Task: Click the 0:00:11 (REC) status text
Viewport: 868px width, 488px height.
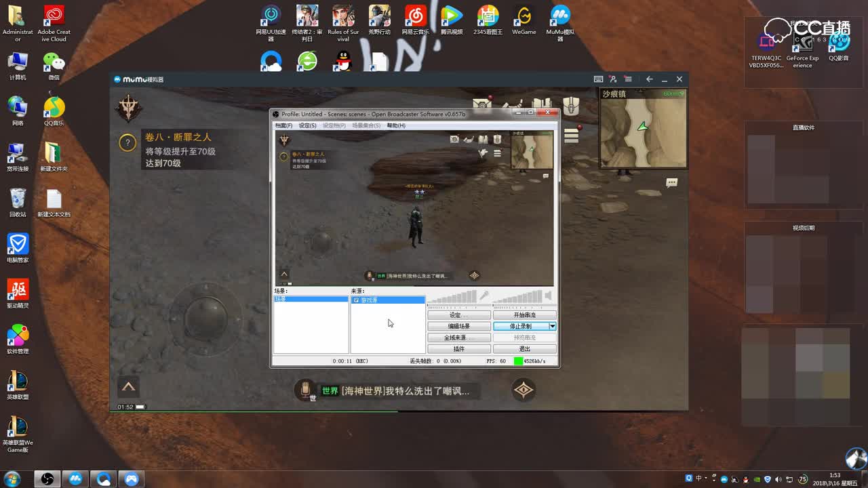Action: 350,361
